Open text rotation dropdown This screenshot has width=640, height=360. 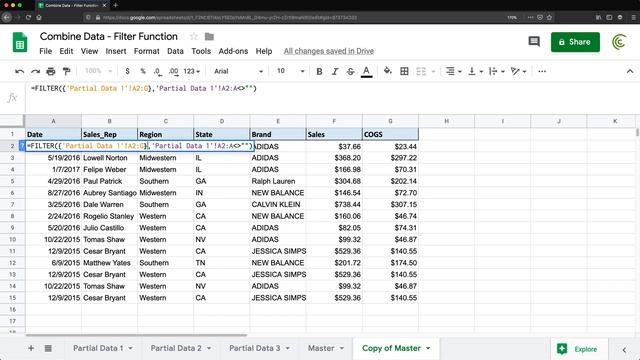(x=518, y=71)
